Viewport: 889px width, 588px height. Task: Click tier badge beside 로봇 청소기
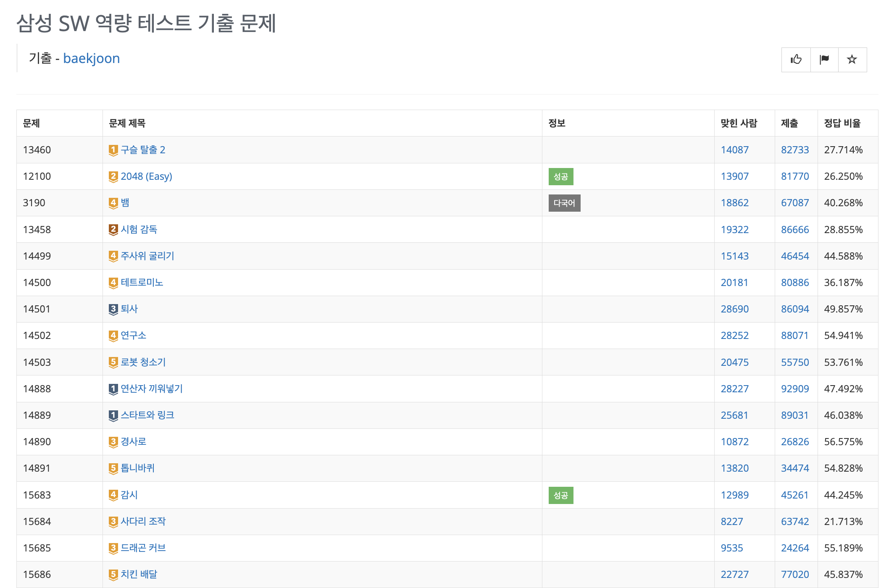113,362
